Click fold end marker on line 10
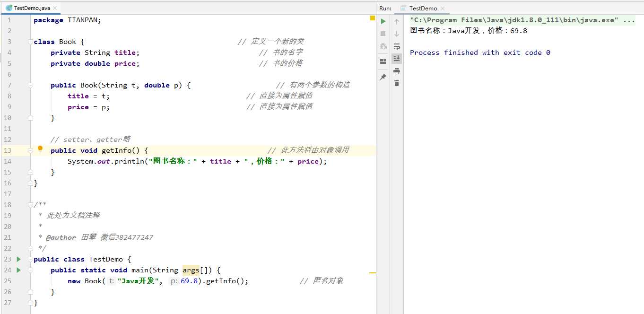644x314 pixels. 30,118
